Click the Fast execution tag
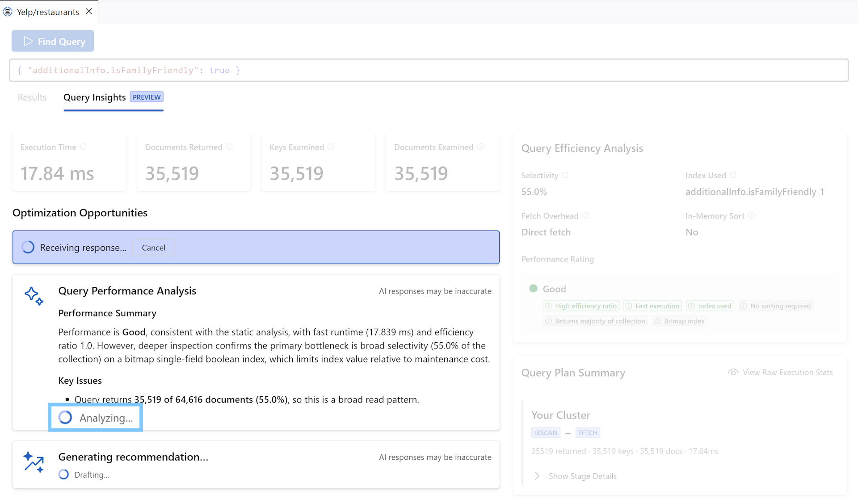This screenshot has height=504, width=858. coord(652,306)
